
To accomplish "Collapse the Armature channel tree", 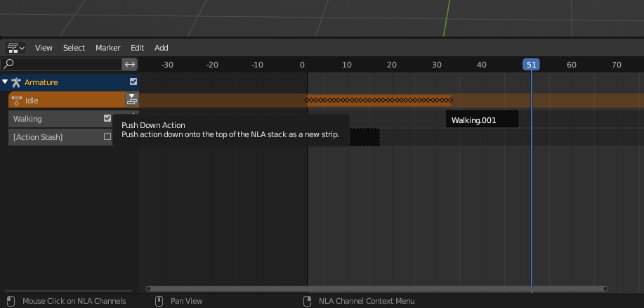I will click(5, 82).
